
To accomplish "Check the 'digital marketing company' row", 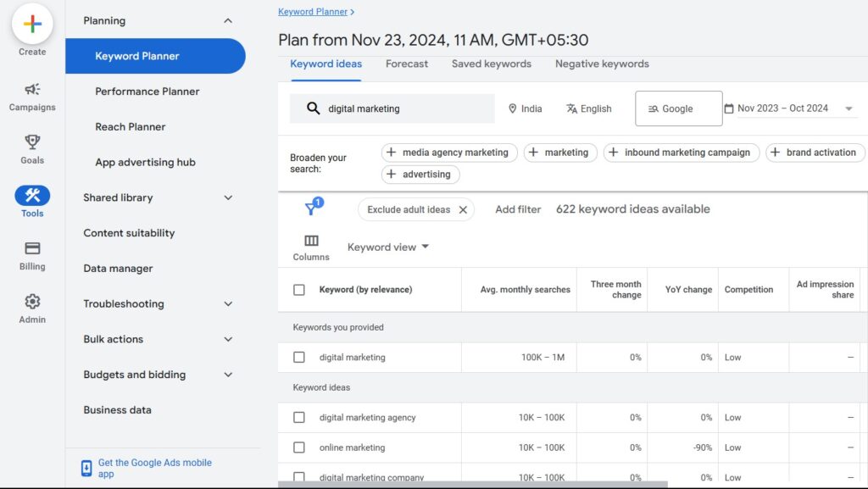I will pyautogui.click(x=299, y=476).
